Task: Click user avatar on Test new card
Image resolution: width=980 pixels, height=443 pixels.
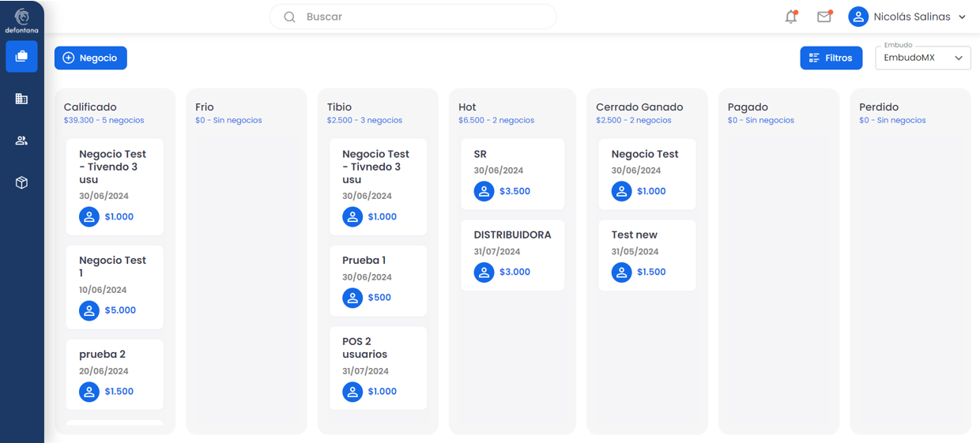Action: (x=621, y=272)
